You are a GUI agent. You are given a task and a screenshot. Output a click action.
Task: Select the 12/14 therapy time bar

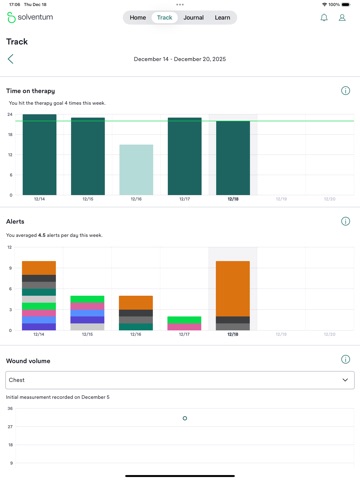(39, 155)
